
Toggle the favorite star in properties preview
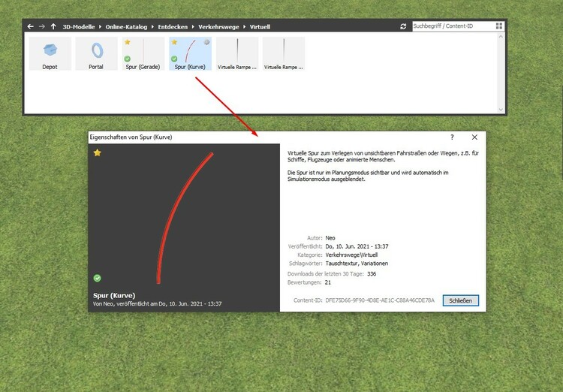click(x=98, y=152)
